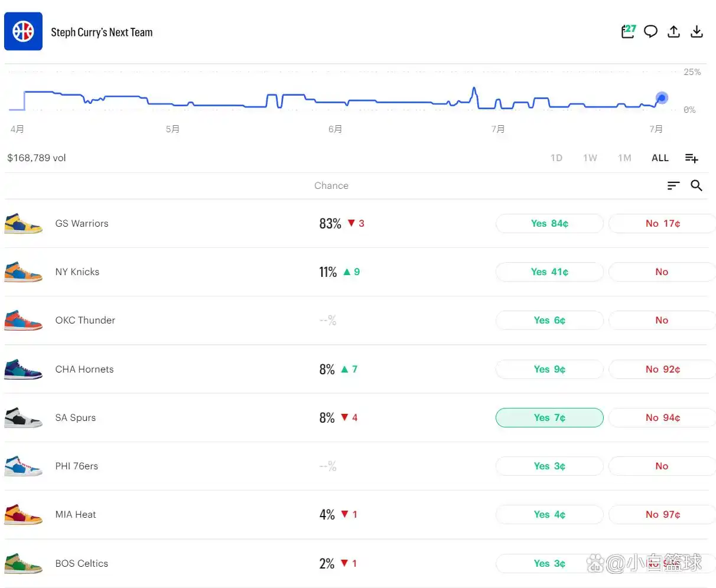716x588 pixels.
Task: Click the OKC Thunder team name
Action: pyautogui.click(x=85, y=320)
